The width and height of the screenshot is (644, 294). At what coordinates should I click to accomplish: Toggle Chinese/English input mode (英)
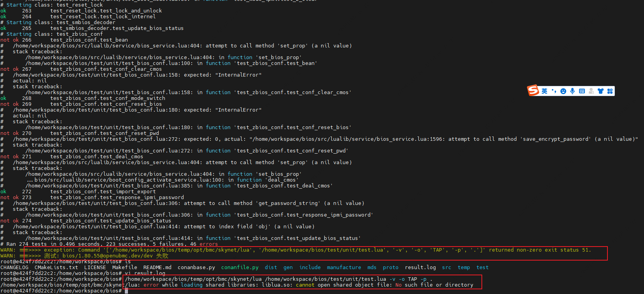point(544,91)
